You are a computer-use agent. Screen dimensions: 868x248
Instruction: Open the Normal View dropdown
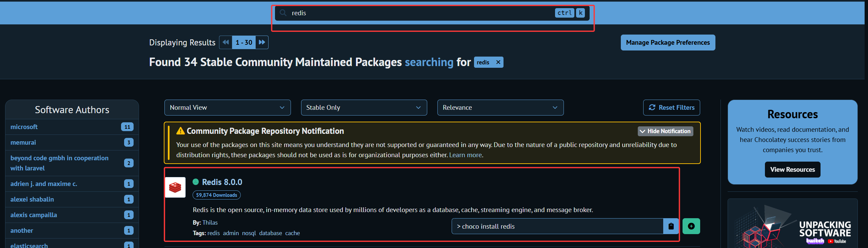pyautogui.click(x=228, y=108)
